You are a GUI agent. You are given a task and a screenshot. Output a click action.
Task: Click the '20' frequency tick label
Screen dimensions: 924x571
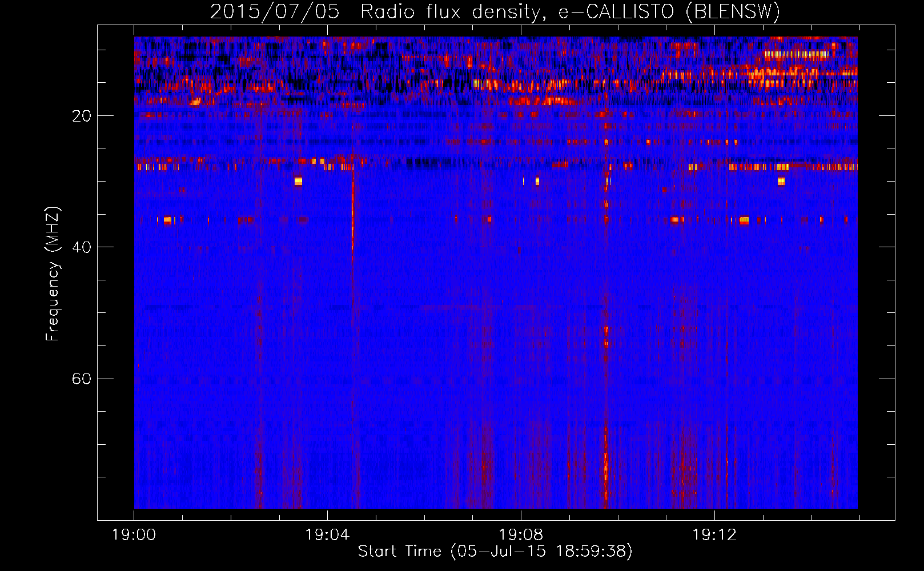[x=82, y=116]
